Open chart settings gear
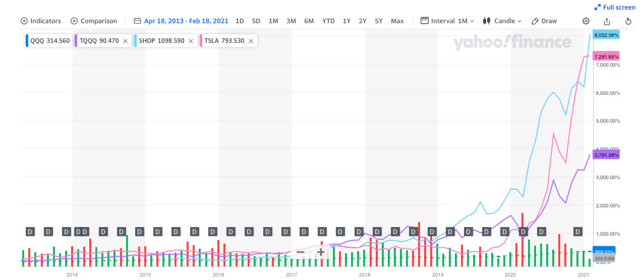Viewport: 644px width, 280px height. pyautogui.click(x=586, y=21)
